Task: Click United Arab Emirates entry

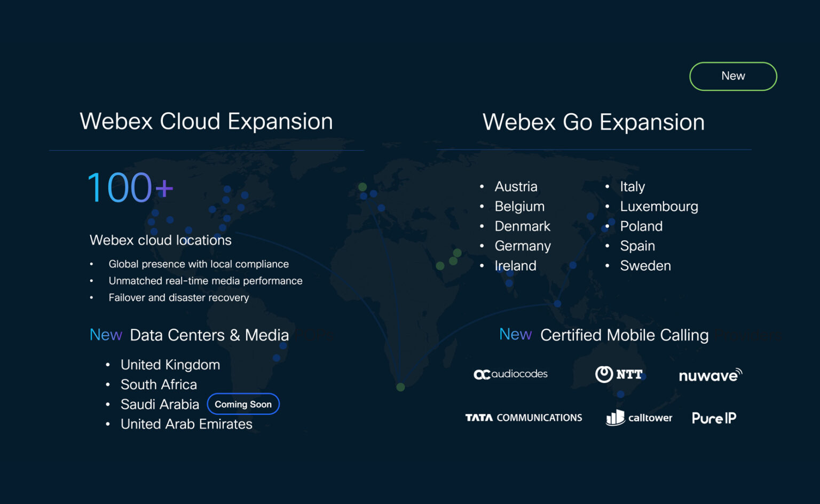Action: pos(186,424)
